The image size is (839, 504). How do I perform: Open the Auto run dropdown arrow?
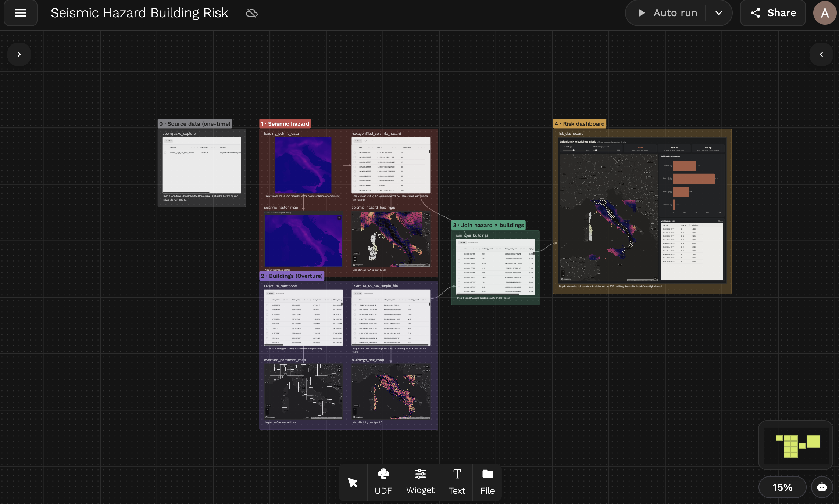coord(719,13)
